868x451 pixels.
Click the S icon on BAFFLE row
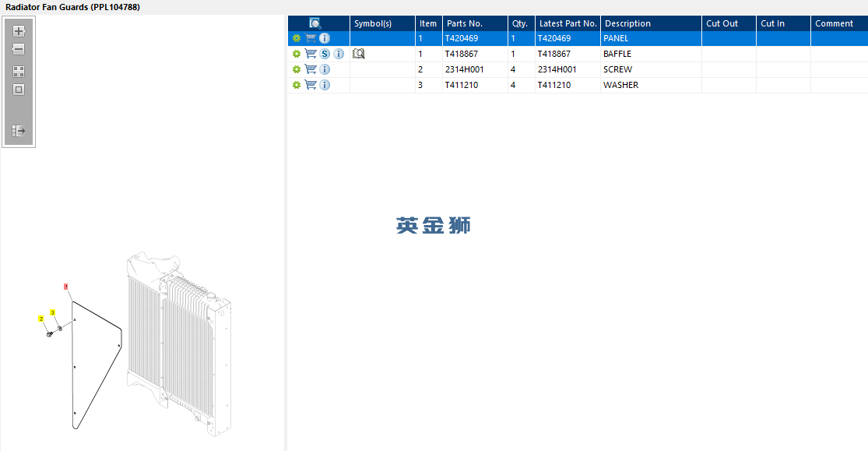click(325, 54)
